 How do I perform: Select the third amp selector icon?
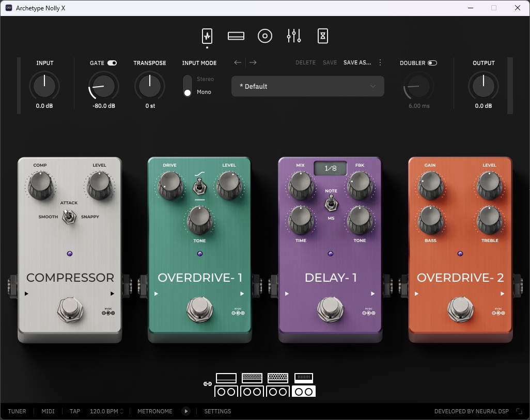tap(278, 384)
